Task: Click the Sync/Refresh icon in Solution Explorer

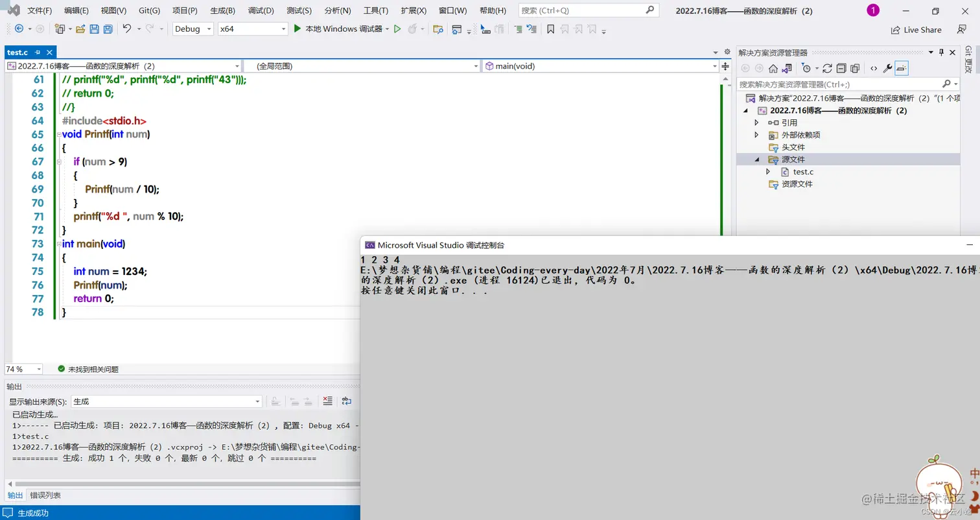Action: 827,68
